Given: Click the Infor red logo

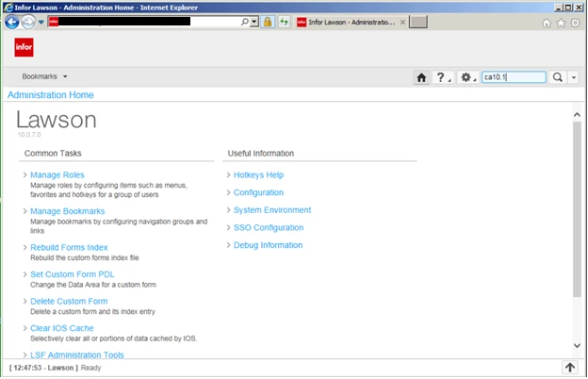Looking at the screenshot, I should click(24, 47).
